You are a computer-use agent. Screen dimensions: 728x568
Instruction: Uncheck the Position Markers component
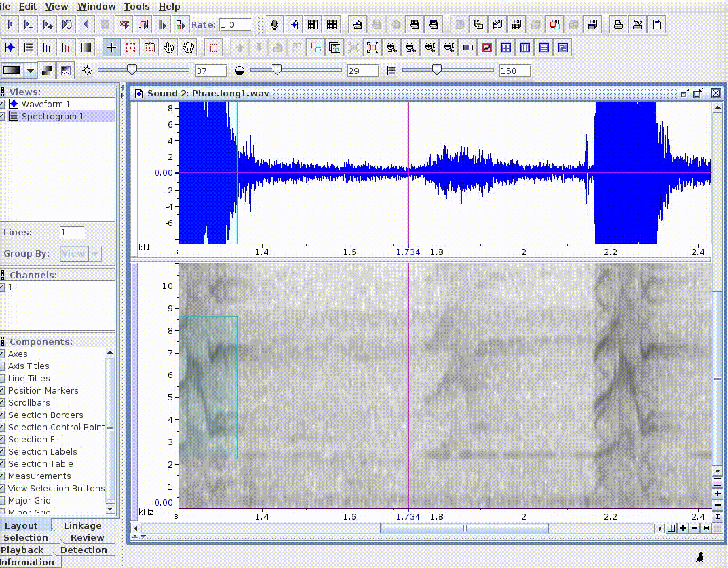pos(2,391)
